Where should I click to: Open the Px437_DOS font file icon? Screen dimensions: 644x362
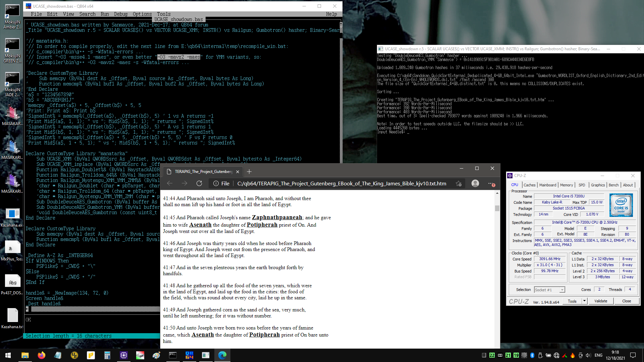point(12,285)
